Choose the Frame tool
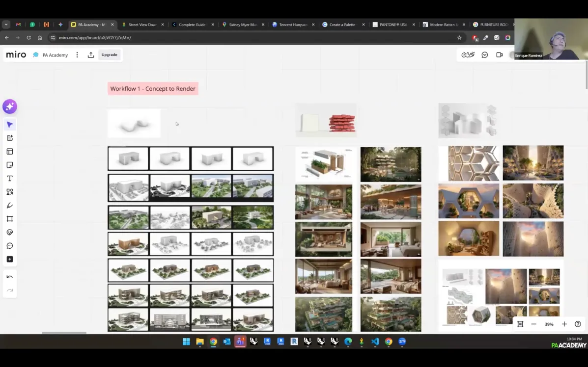 tap(10, 219)
